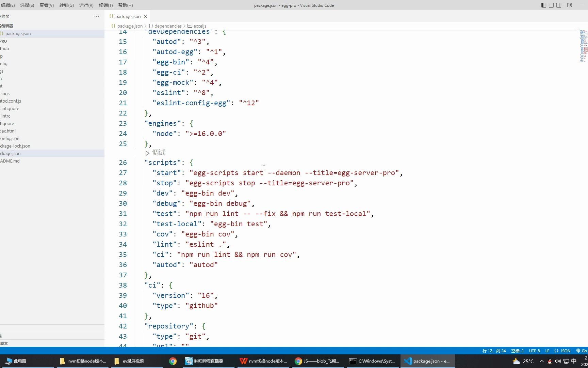The width and height of the screenshot is (588, 368).
Task: Open WPS nvm切换node版本 document in taskbar
Action: click(263, 361)
